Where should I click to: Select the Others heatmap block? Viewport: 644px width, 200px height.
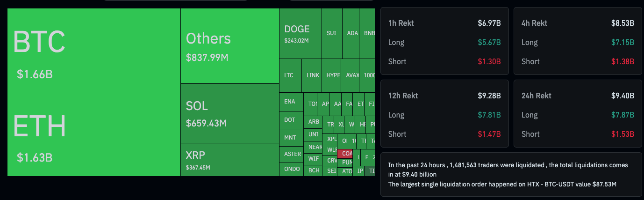point(229,46)
